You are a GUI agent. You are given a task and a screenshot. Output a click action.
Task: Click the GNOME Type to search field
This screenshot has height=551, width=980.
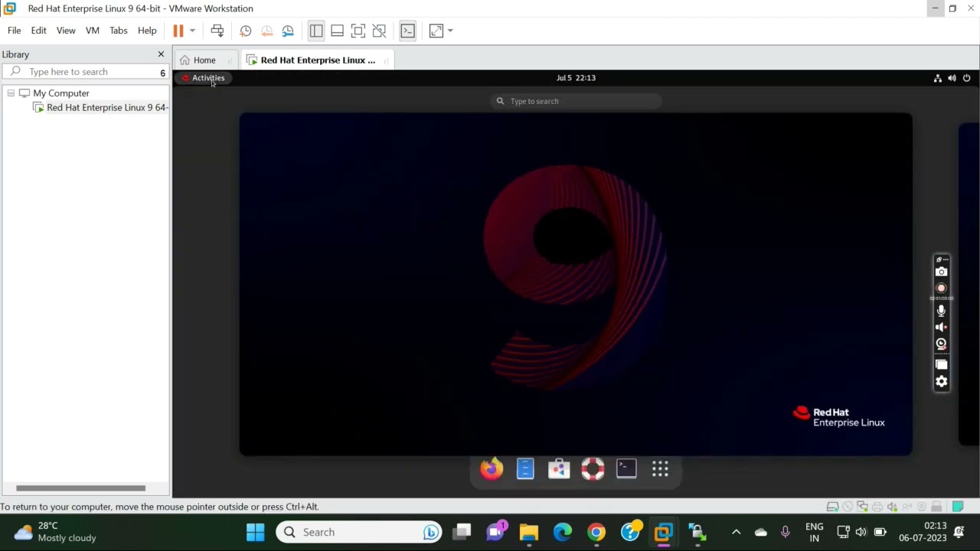tap(576, 101)
